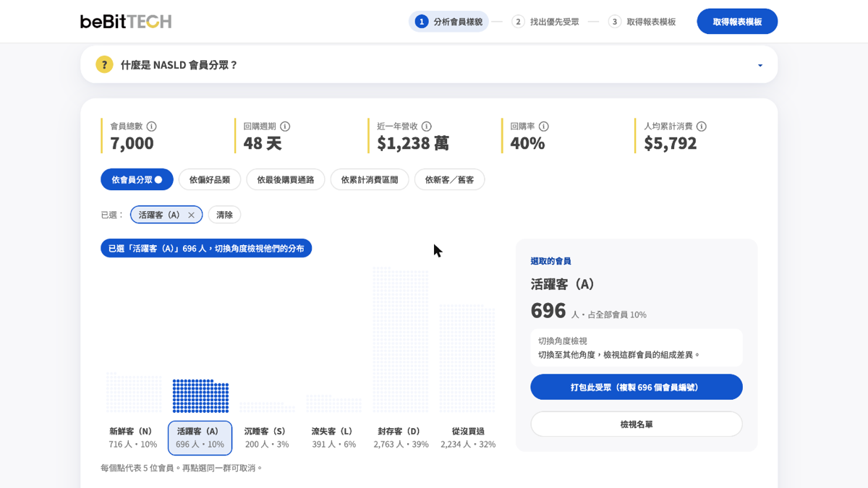
Task: Click 取得報表模板 blue header button
Action: [x=737, y=22]
